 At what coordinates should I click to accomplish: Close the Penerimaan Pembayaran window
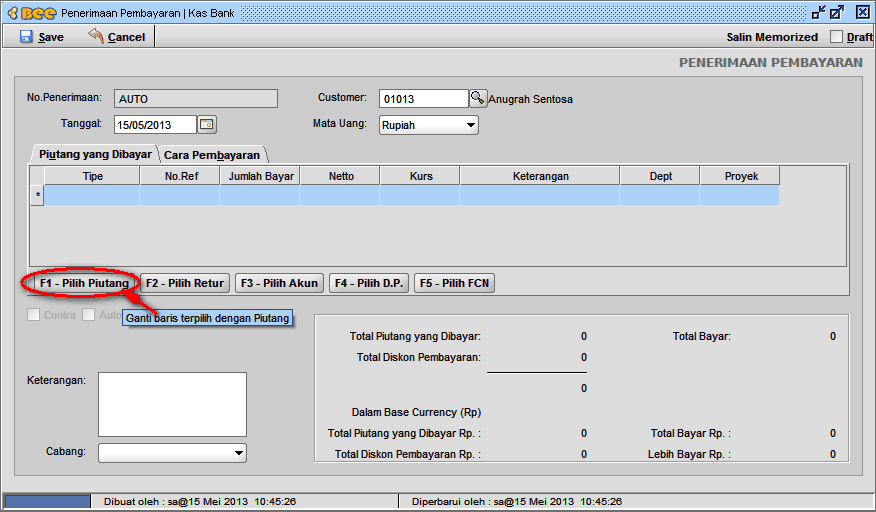(x=863, y=13)
